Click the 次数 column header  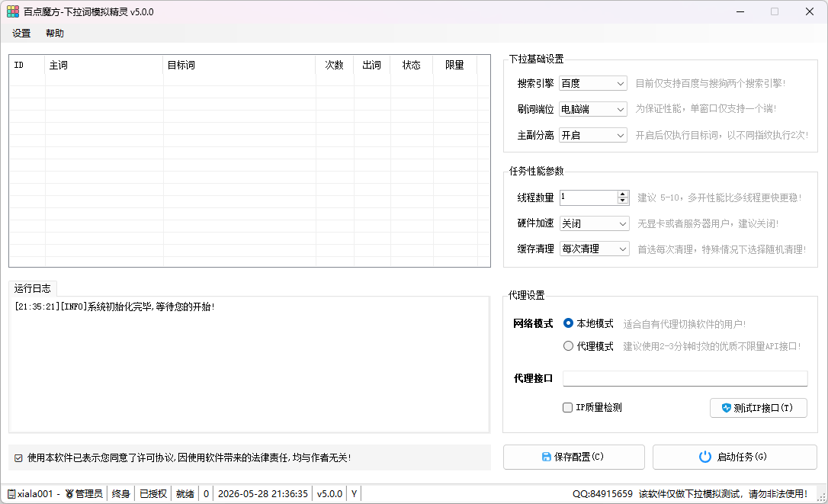click(x=335, y=65)
